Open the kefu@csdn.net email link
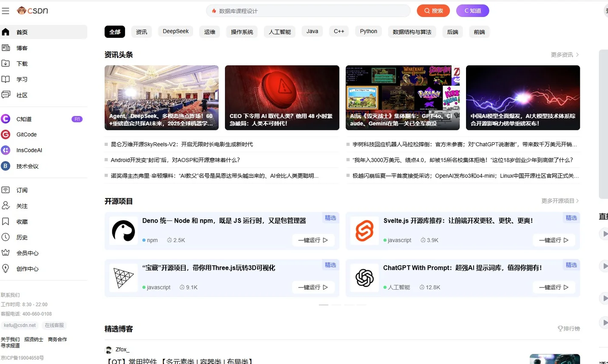Viewport: 608px width, 364px height. (x=20, y=325)
